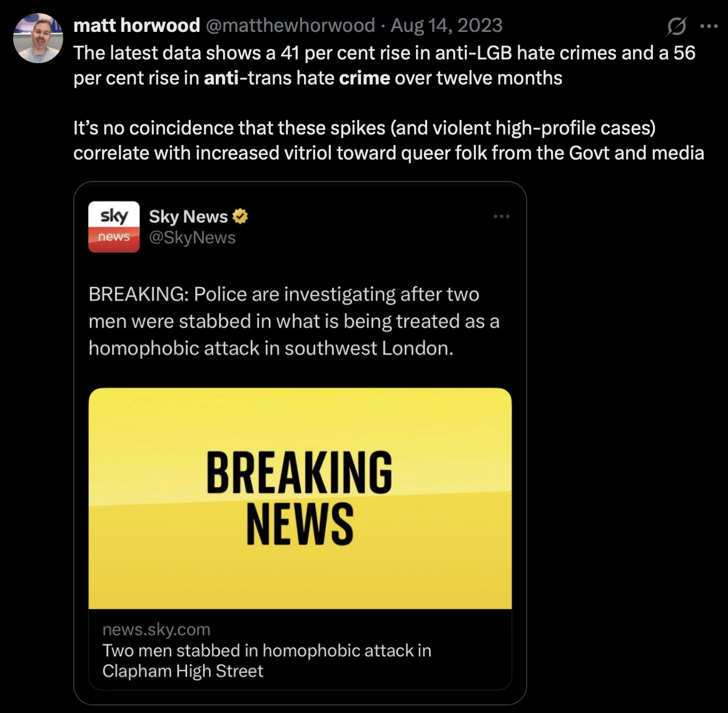Click the @matthewhorwood handle
The height and width of the screenshot is (713, 728).
click(x=289, y=26)
